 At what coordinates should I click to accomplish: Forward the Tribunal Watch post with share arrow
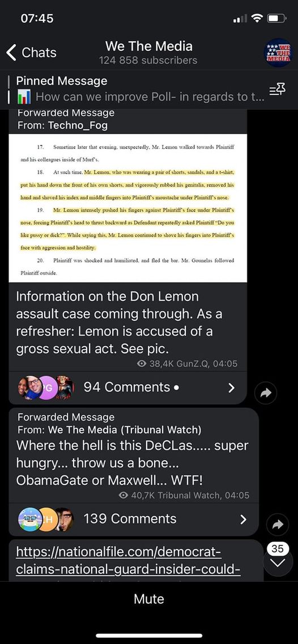278,524
